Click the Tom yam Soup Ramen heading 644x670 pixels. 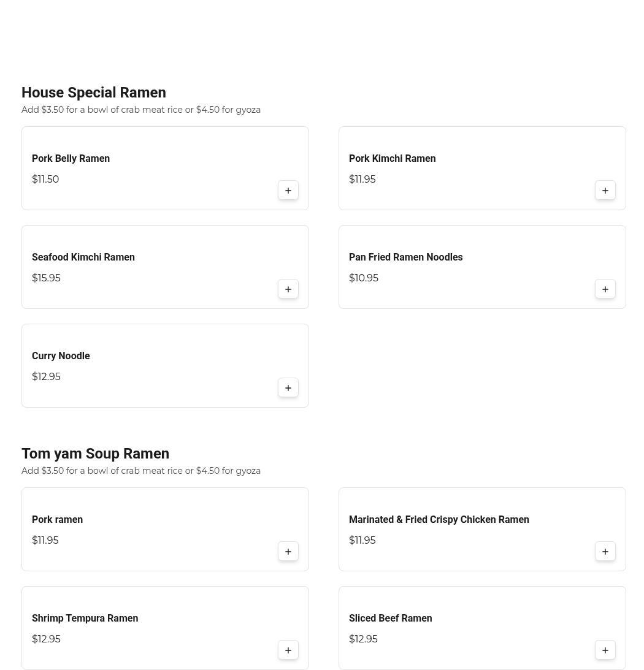click(x=95, y=454)
